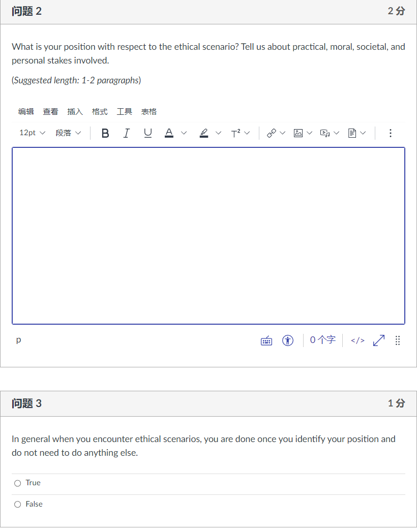This screenshot has width=417, height=532.
Task: Open the 12pt font size dropdown
Action: tap(32, 133)
